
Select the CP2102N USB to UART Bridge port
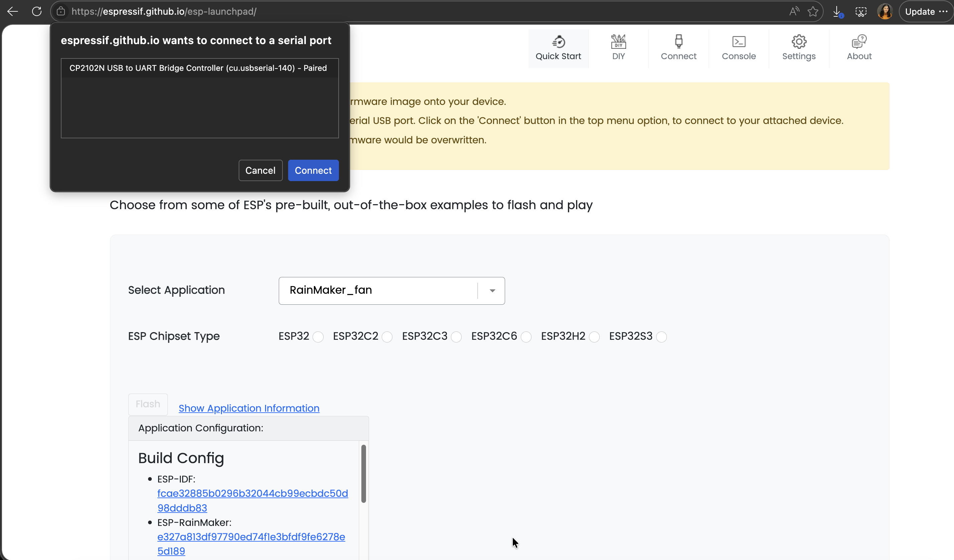200,68
